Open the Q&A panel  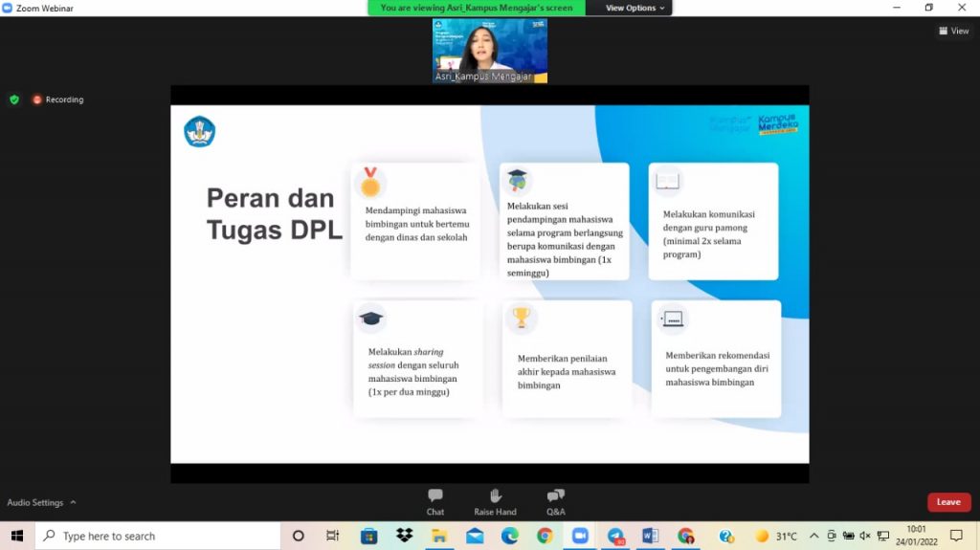click(x=555, y=501)
